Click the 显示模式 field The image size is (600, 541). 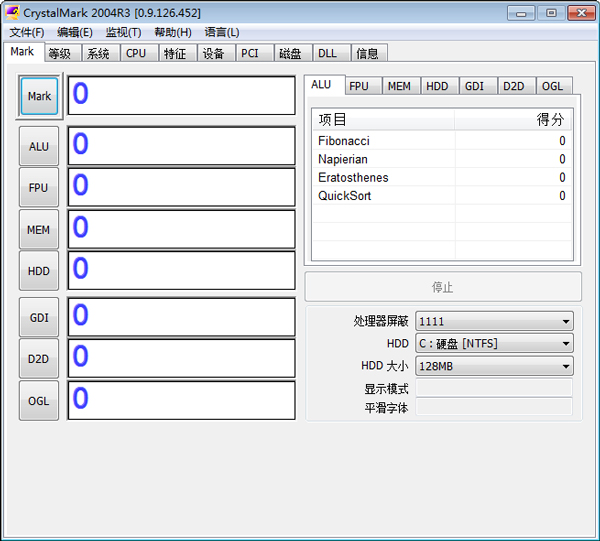pyautogui.click(x=494, y=388)
